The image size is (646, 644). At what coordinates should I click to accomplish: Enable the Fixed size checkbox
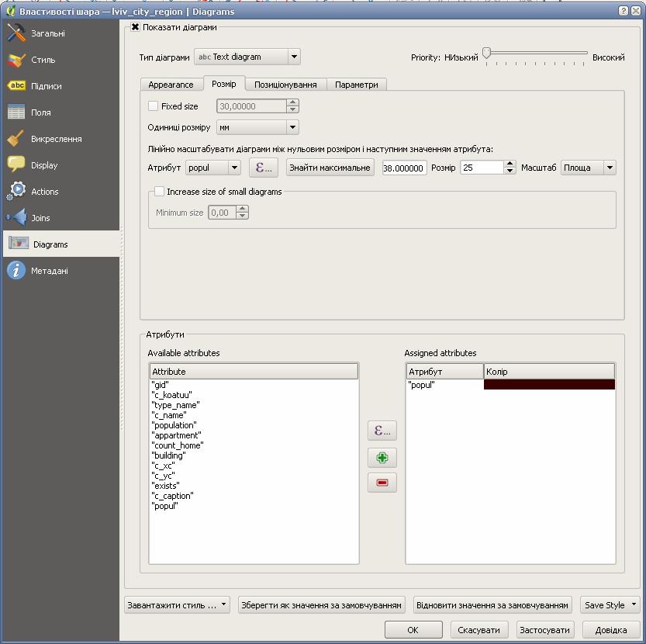pyautogui.click(x=154, y=106)
